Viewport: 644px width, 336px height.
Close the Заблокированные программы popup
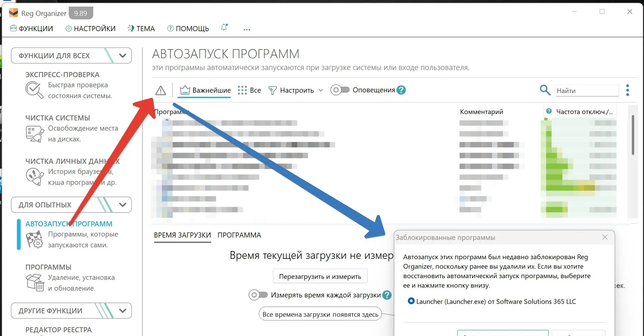[605, 237]
